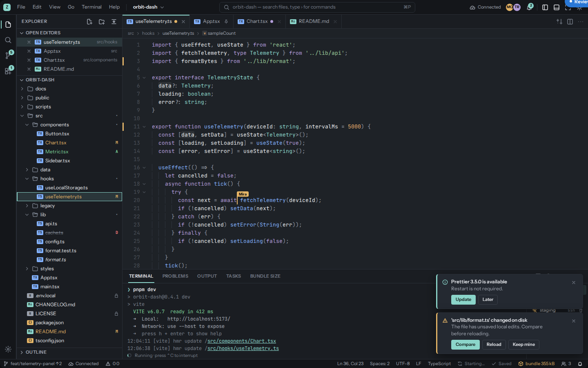Open the settings gear in the activity bar
This screenshot has width=588, height=368.
point(8,349)
